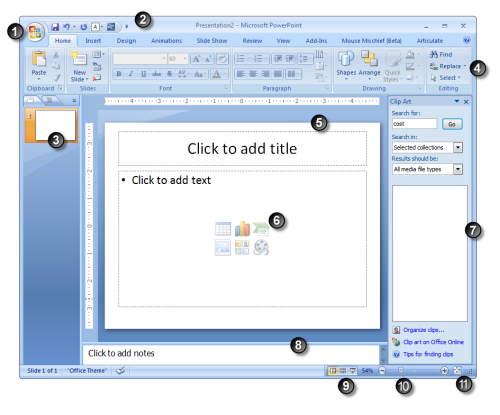500x415 pixels.
Task: Click the Clear Formatting icon
Action: (222, 59)
